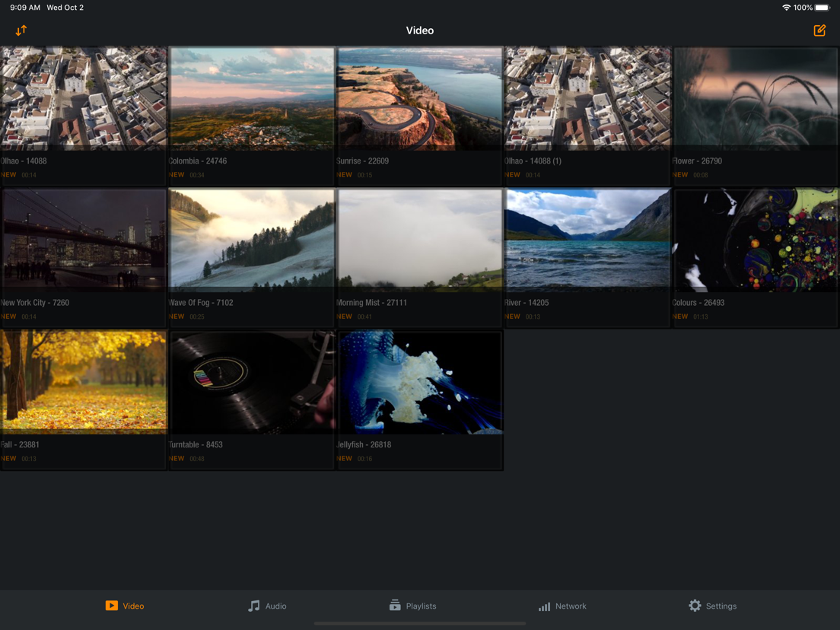This screenshot has height=630, width=840.
Task: Select the Video tab play icon
Action: (111, 606)
